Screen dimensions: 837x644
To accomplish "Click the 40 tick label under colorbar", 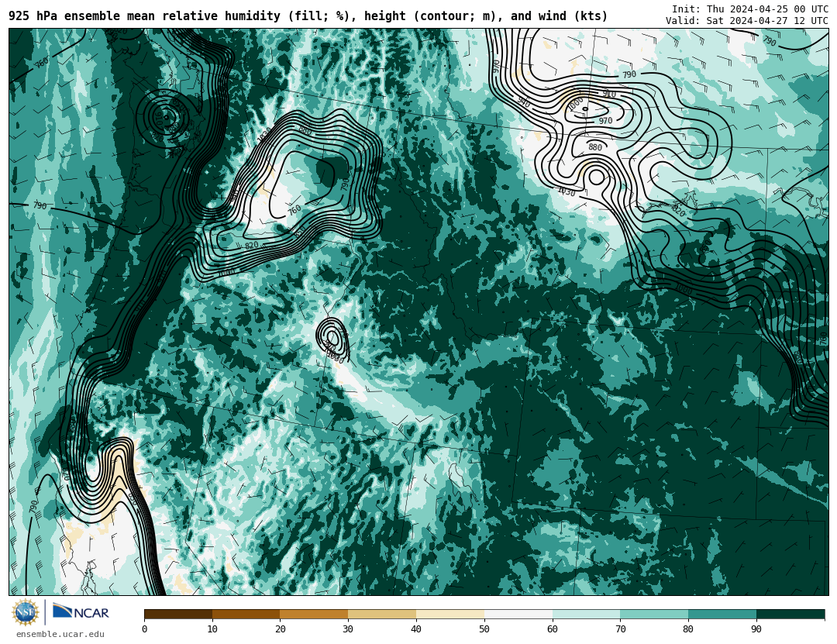I will tap(416, 629).
